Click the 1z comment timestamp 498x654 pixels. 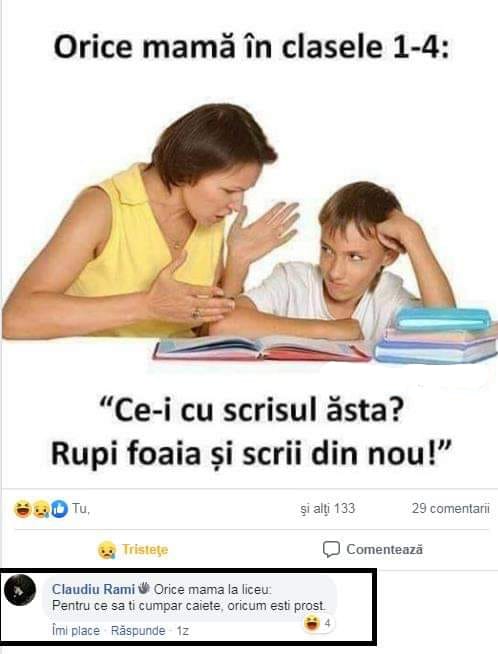[x=183, y=631]
